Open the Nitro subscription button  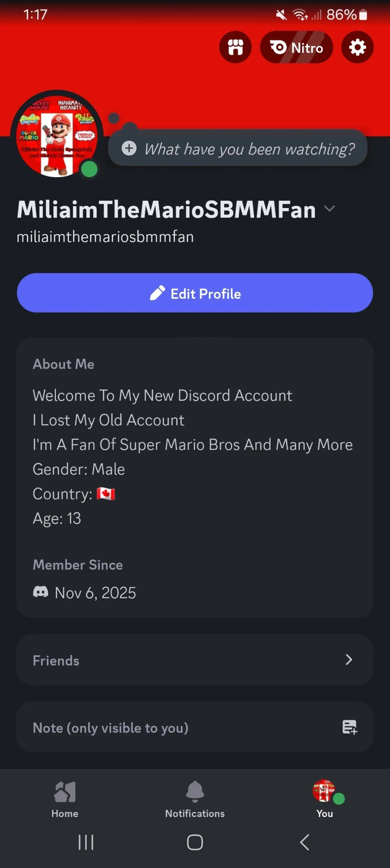(296, 47)
